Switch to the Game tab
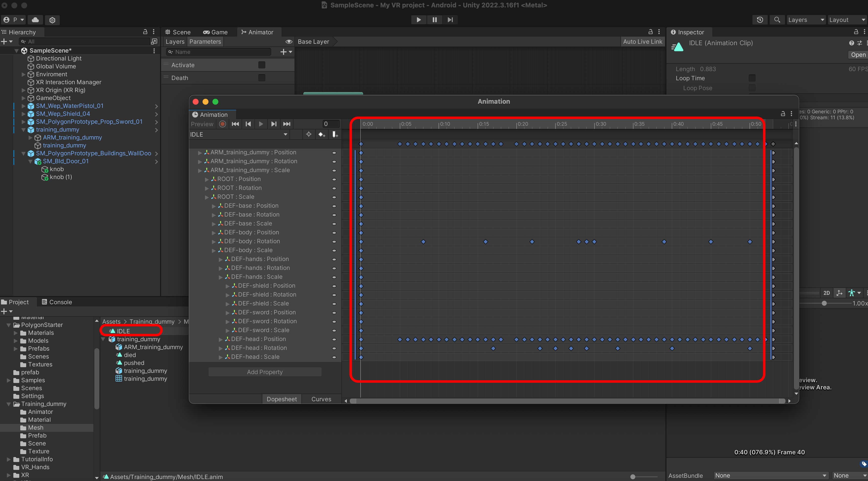 coord(215,32)
